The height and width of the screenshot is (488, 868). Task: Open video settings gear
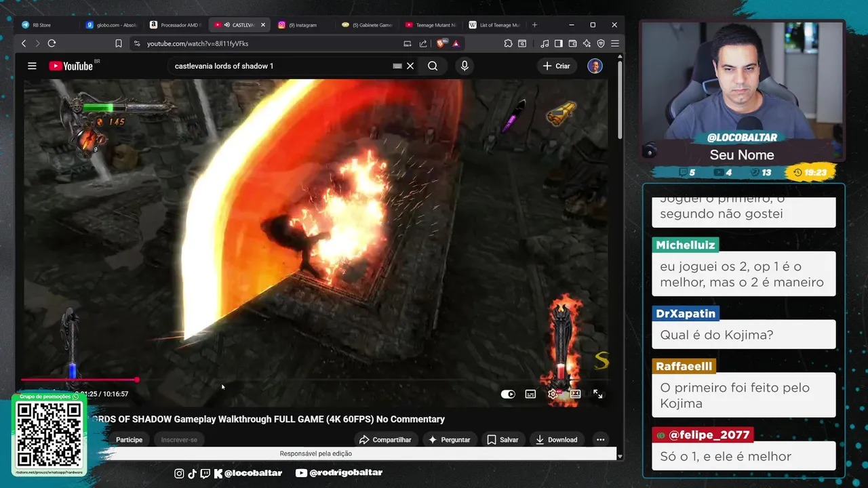[553, 394]
